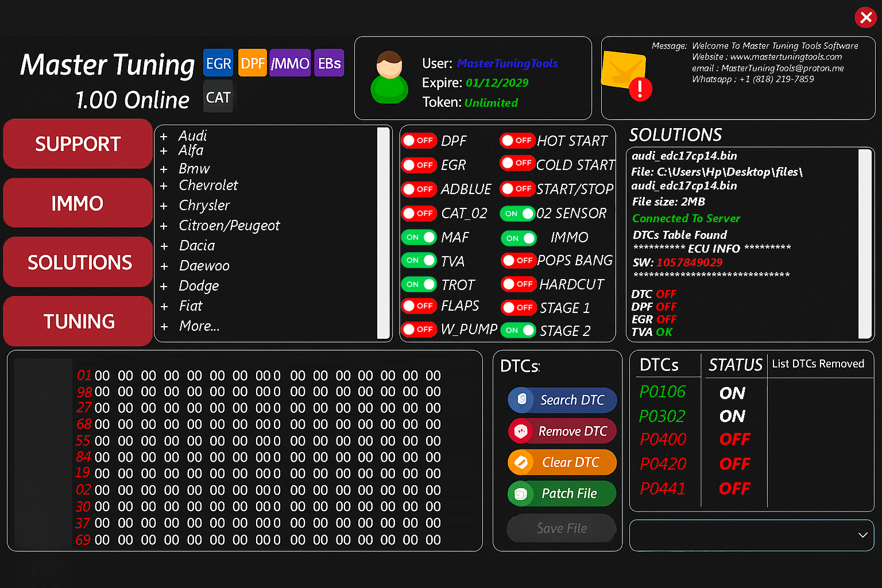Click the SOLUTIONS log panel scrollbar
This screenshot has height=588, width=882.
[x=865, y=244]
